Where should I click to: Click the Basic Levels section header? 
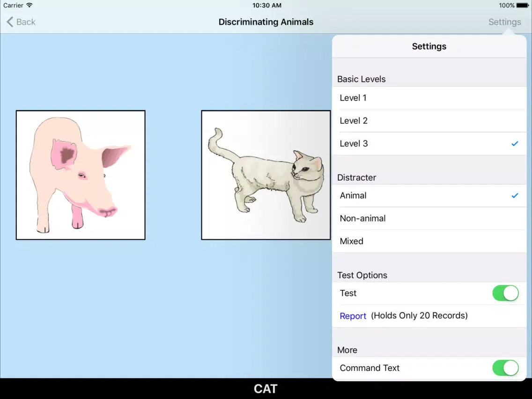click(362, 79)
